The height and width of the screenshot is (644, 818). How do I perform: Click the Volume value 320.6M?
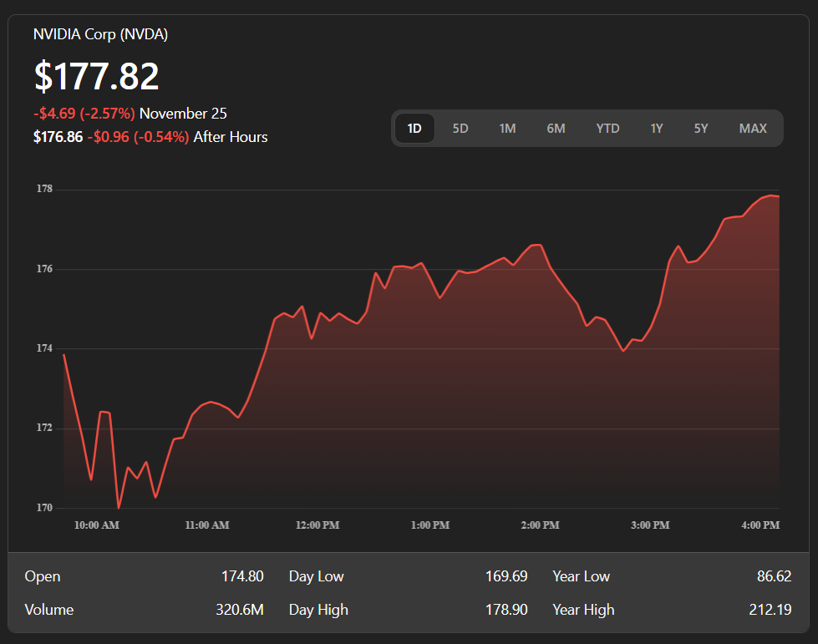pos(239,610)
